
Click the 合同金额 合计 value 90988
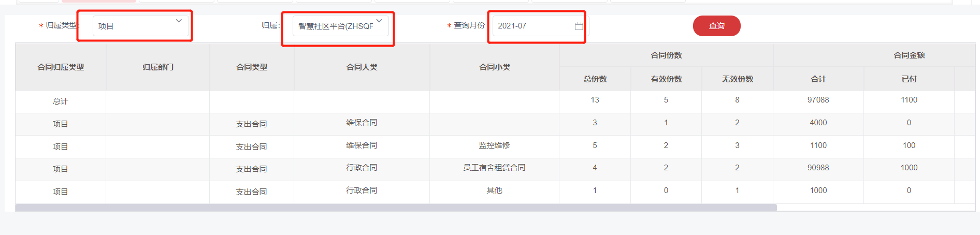click(818, 168)
